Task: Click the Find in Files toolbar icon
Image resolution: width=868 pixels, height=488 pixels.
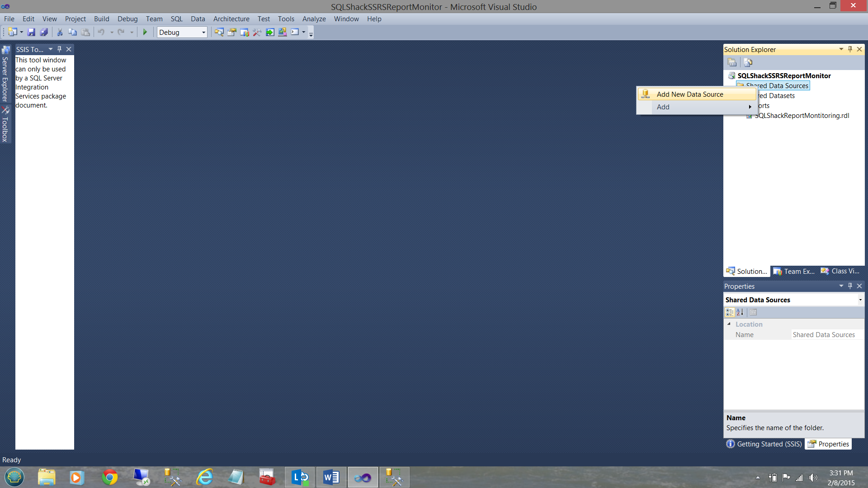Action: [x=219, y=32]
